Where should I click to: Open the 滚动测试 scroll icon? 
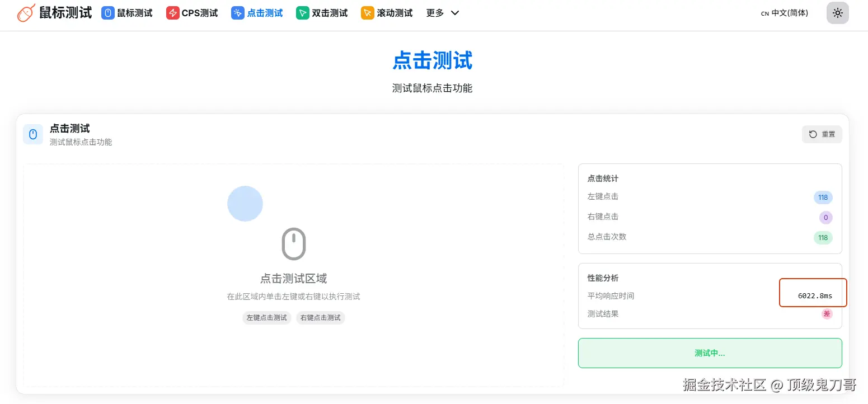point(368,12)
